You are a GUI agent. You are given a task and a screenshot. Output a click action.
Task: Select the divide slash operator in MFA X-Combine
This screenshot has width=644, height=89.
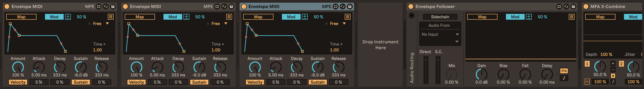click(x=613, y=82)
